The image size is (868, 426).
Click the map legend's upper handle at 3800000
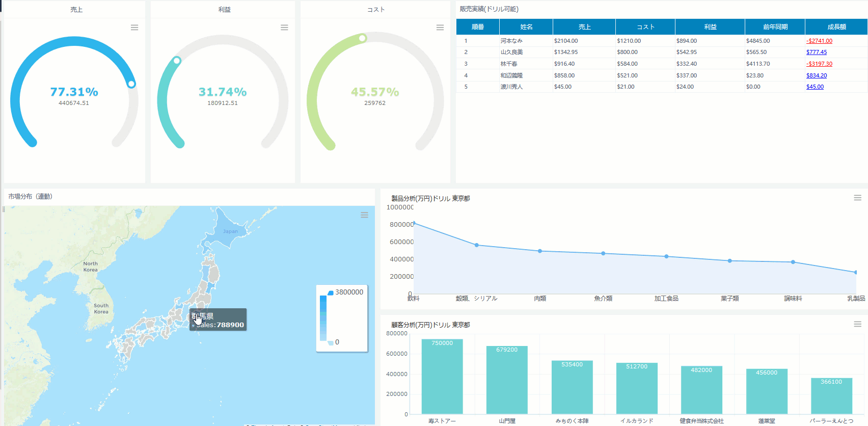pos(331,292)
